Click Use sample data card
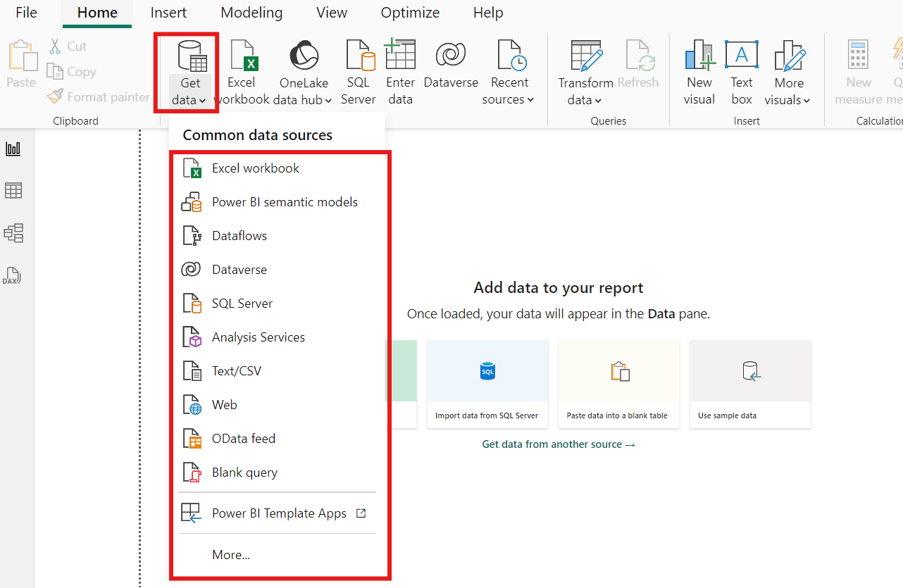The height and width of the screenshot is (588, 903). [x=750, y=384]
